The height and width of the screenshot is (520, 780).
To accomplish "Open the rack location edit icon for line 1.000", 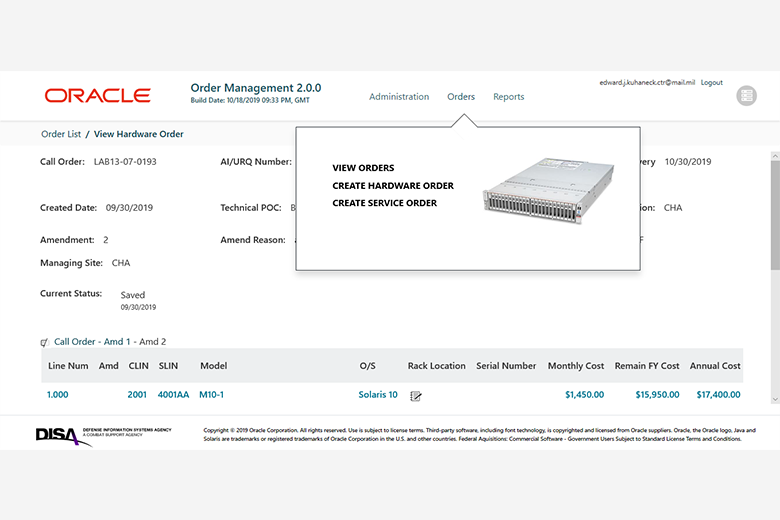I will pyautogui.click(x=416, y=396).
